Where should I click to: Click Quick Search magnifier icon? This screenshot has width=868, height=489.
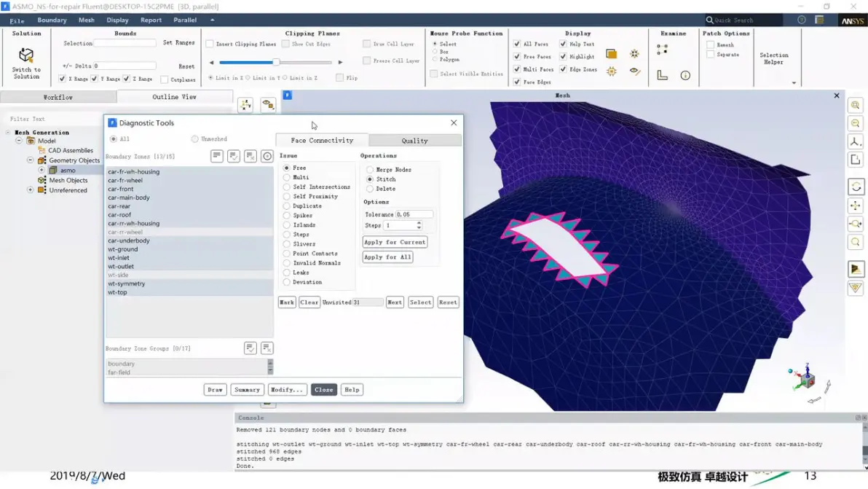click(709, 20)
